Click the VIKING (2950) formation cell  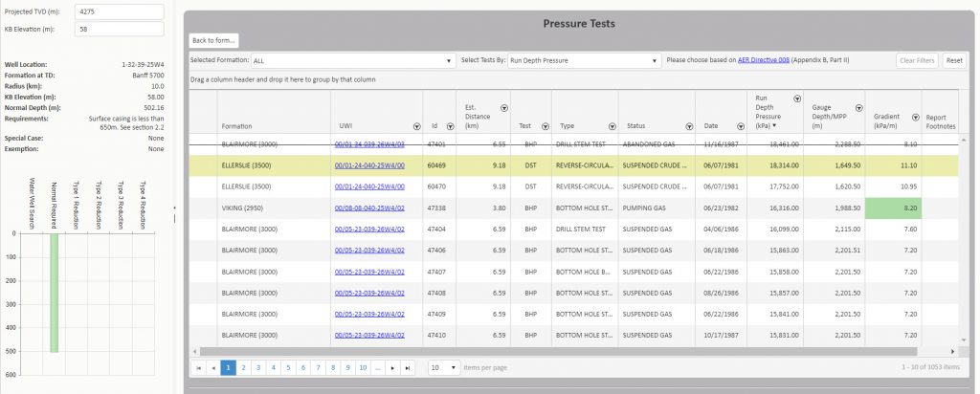pyautogui.click(x=274, y=208)
